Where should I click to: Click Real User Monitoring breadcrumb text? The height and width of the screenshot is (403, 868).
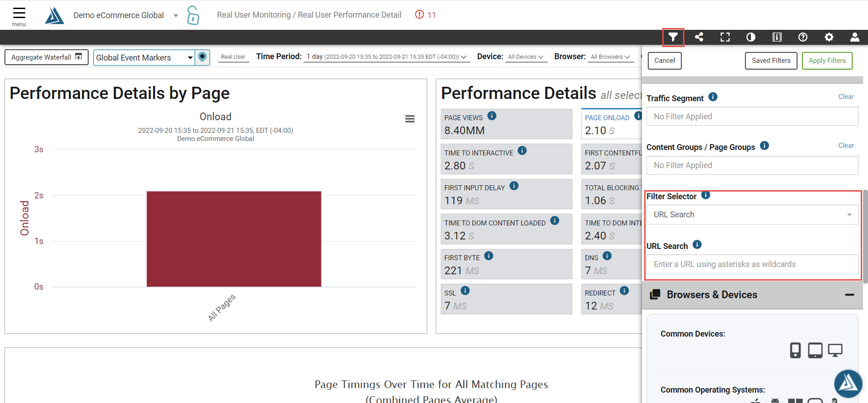click(x=254, y=15)
